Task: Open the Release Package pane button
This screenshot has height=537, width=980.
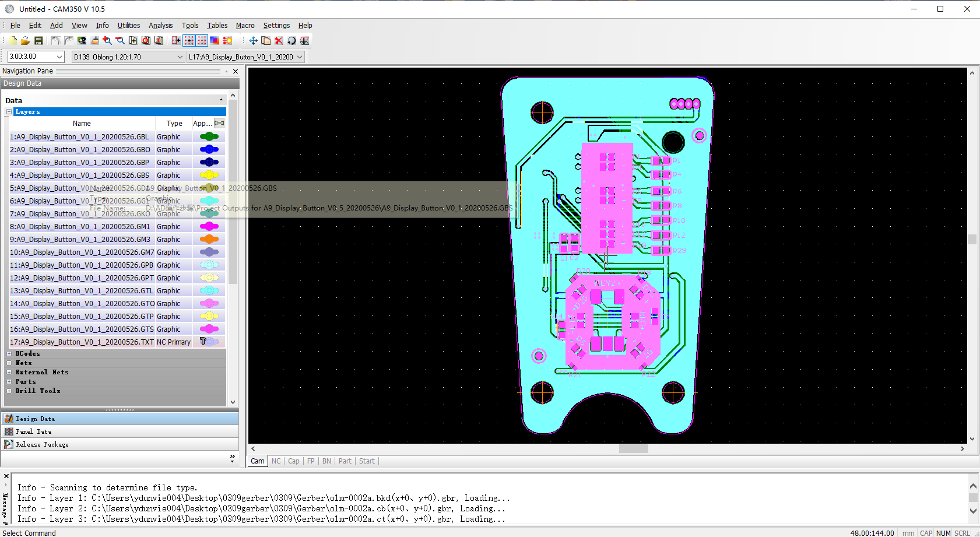Action: 120,444
